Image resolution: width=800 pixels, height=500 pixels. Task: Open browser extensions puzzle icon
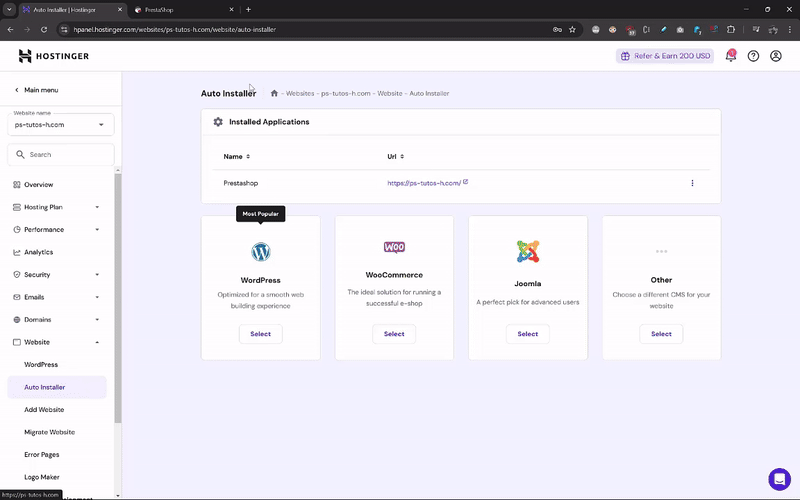point(731,30)
